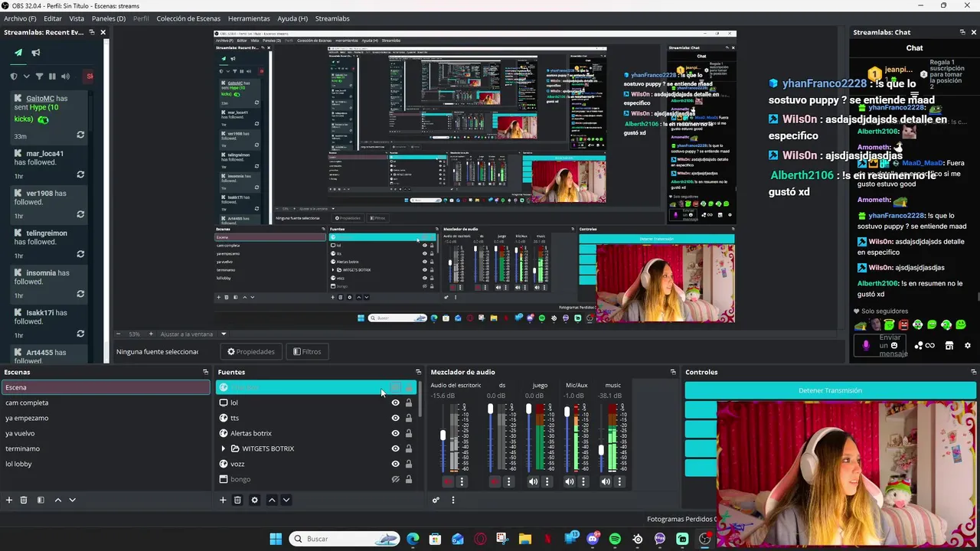
Task: Unlock the vozz source
Action: [409, 464]
